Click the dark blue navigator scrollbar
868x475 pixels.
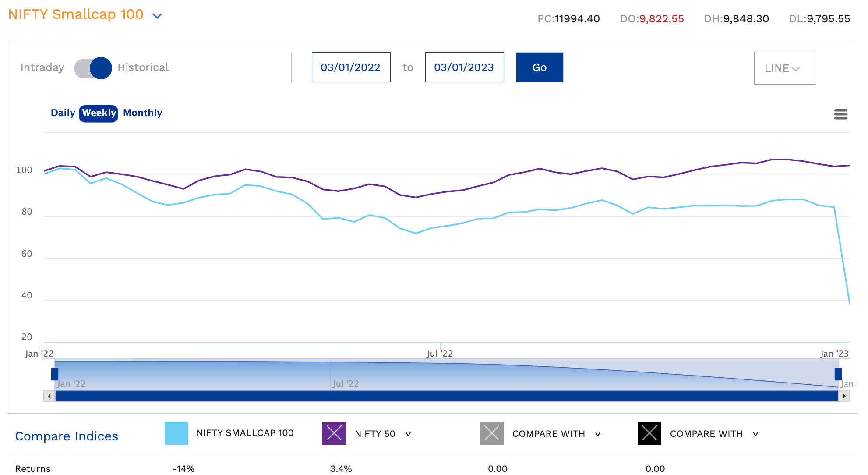click(447, 396)
